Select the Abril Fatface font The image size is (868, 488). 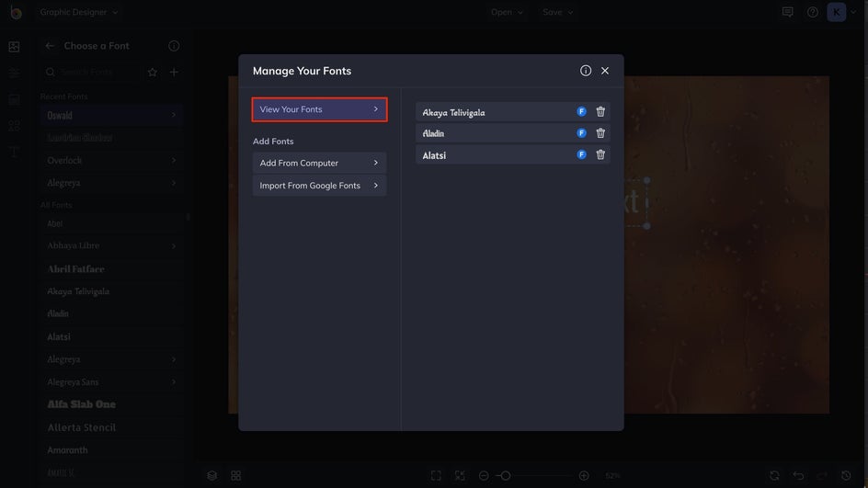[110, 269]
